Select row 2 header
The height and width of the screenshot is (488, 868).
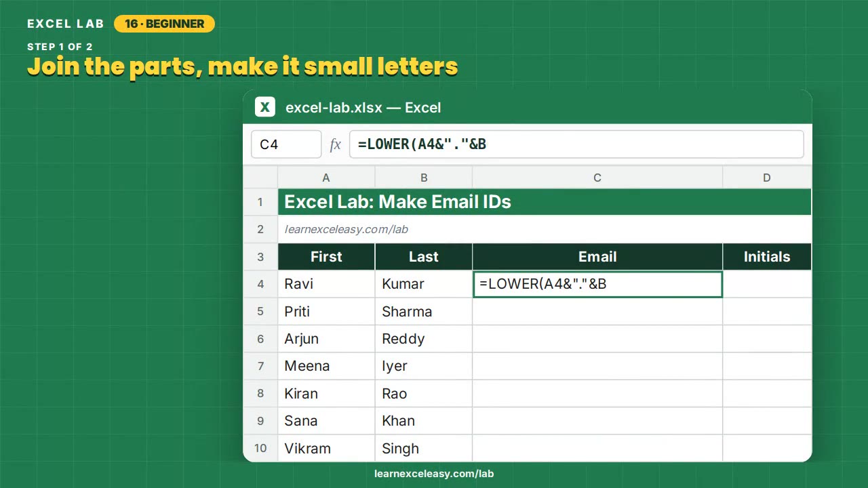click(x=260, y=229)
